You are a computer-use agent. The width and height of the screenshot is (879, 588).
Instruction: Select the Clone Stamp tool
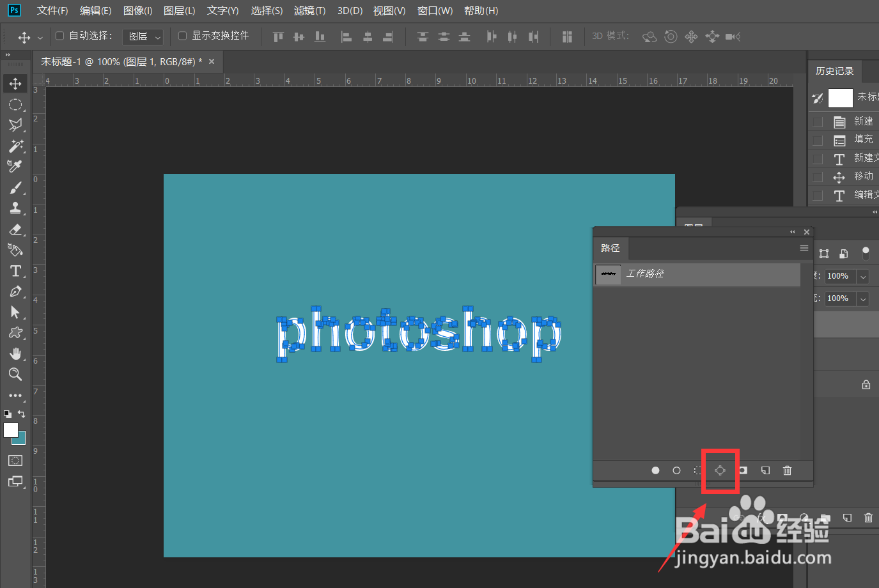coord(15,208)
